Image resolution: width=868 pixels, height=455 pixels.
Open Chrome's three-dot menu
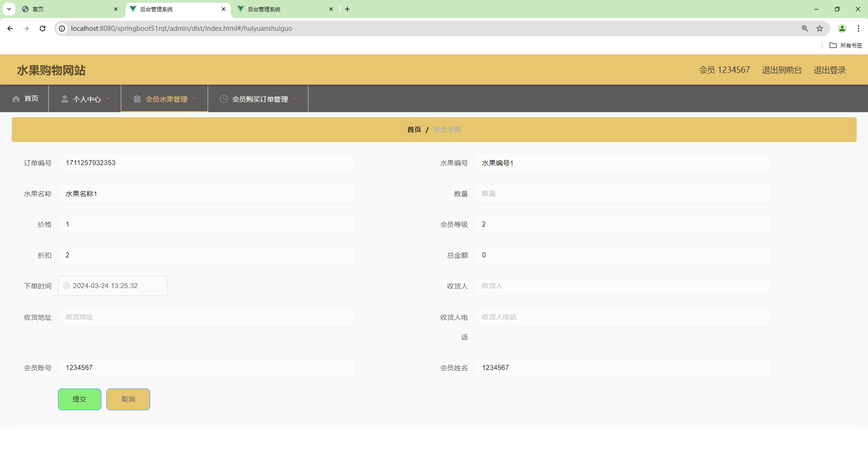click(x=859, y=28)
